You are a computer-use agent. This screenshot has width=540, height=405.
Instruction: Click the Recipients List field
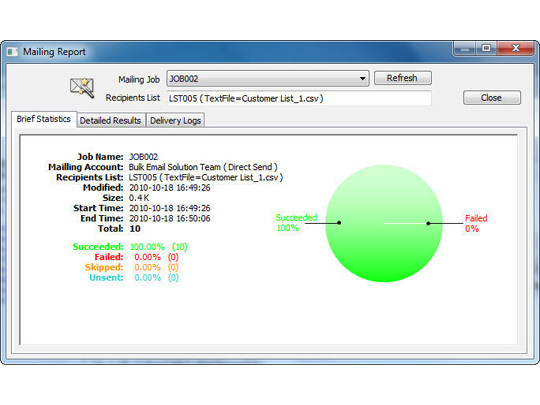[x=299, y=98]
